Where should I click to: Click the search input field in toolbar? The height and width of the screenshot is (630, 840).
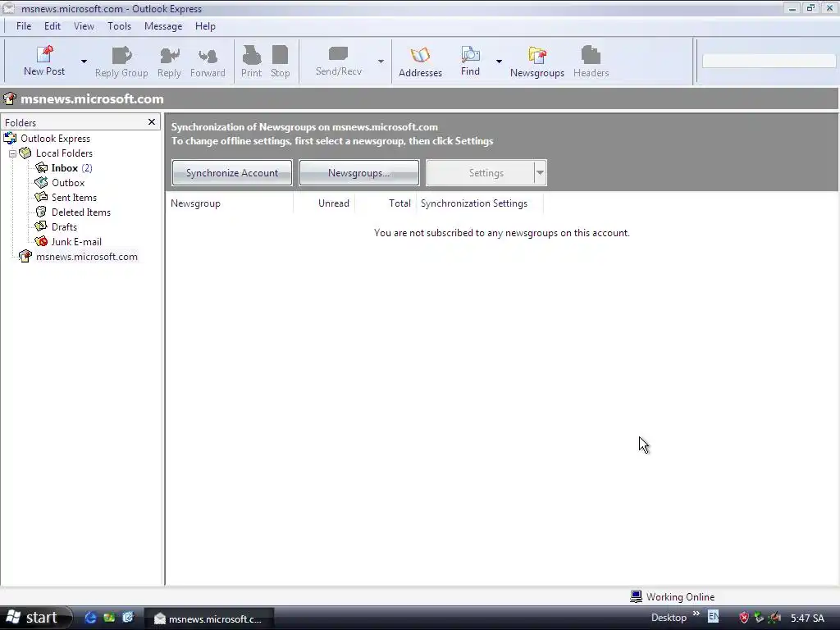tap(769, 61)
